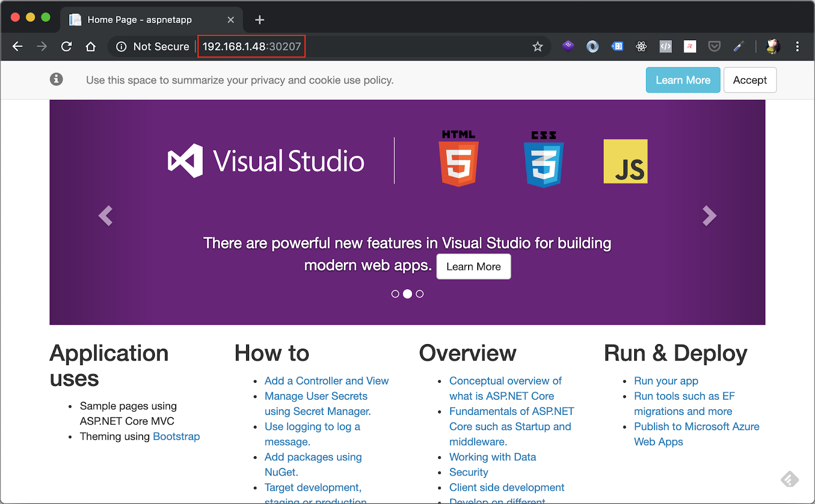Click the cookie policy info icon

[57, 79]
